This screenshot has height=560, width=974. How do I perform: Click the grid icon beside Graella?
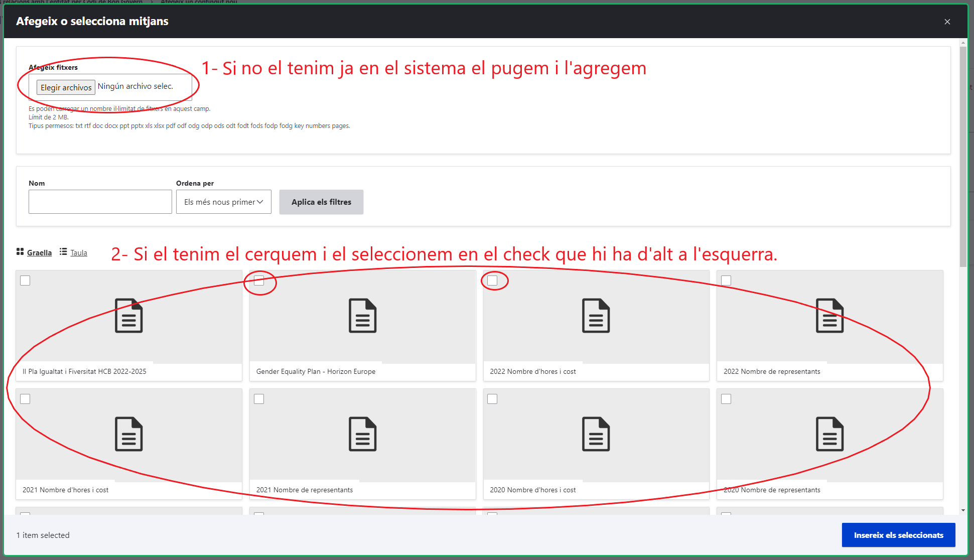20,252
